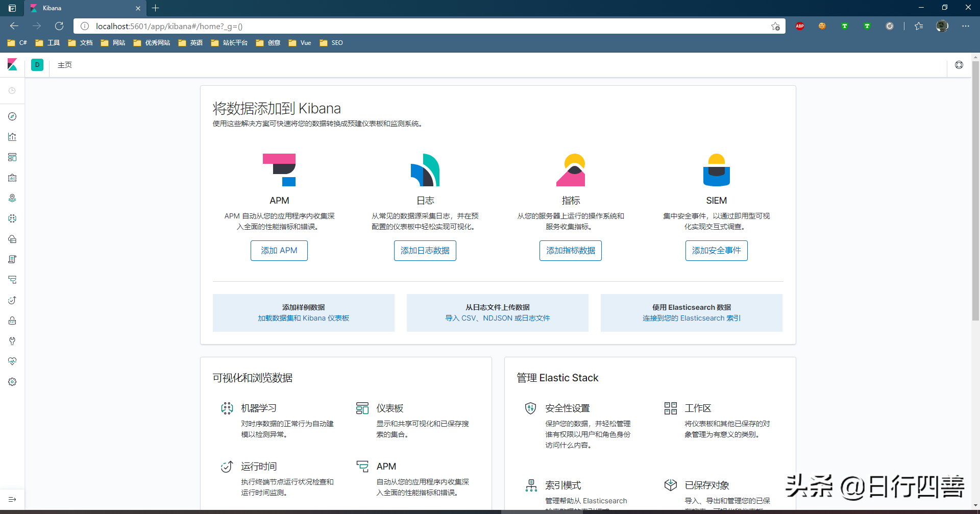Select the Kibana browser tab
980x514 pixels.
85,8
